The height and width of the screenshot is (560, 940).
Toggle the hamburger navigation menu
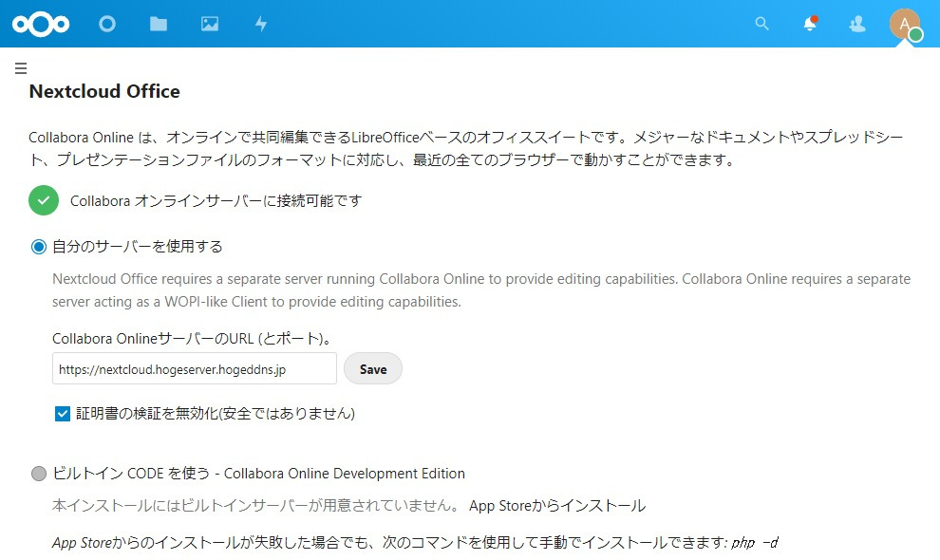(21, 67)
